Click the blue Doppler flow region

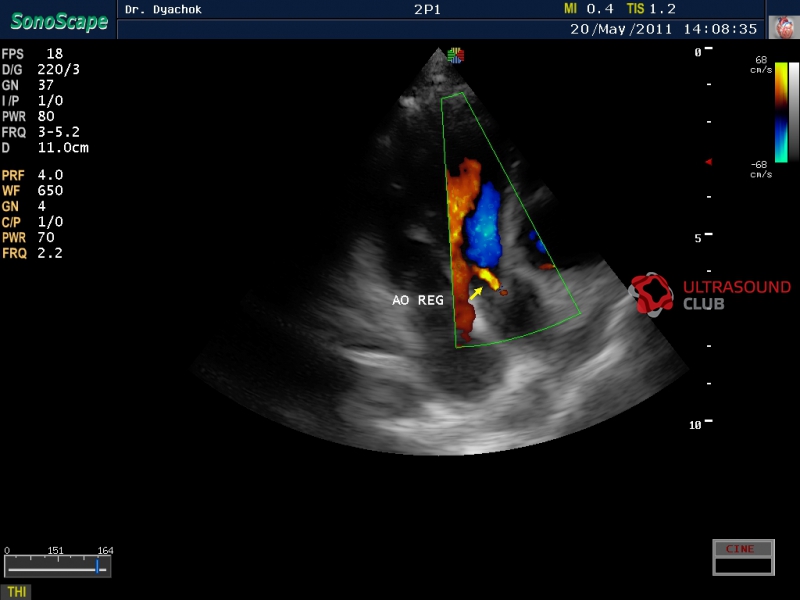tap(483, 226)
